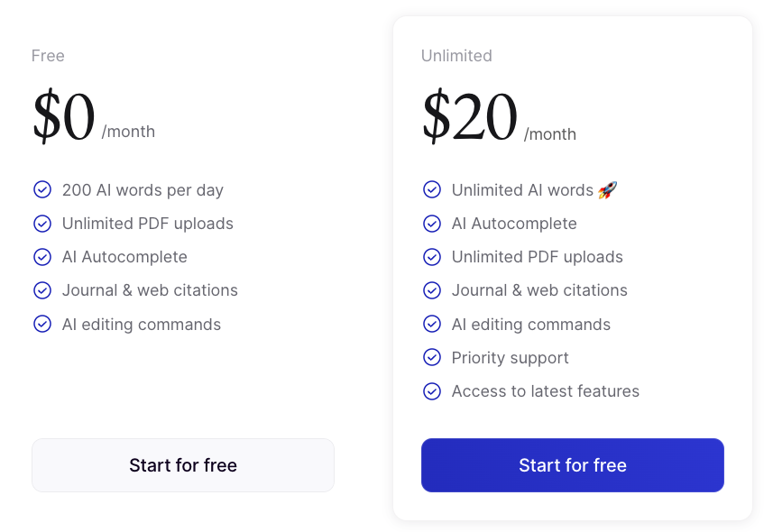This screenshot has width=773, height=532.
Task: Click the $20 price in Unlimited plan
Action: tap(470, 117)
